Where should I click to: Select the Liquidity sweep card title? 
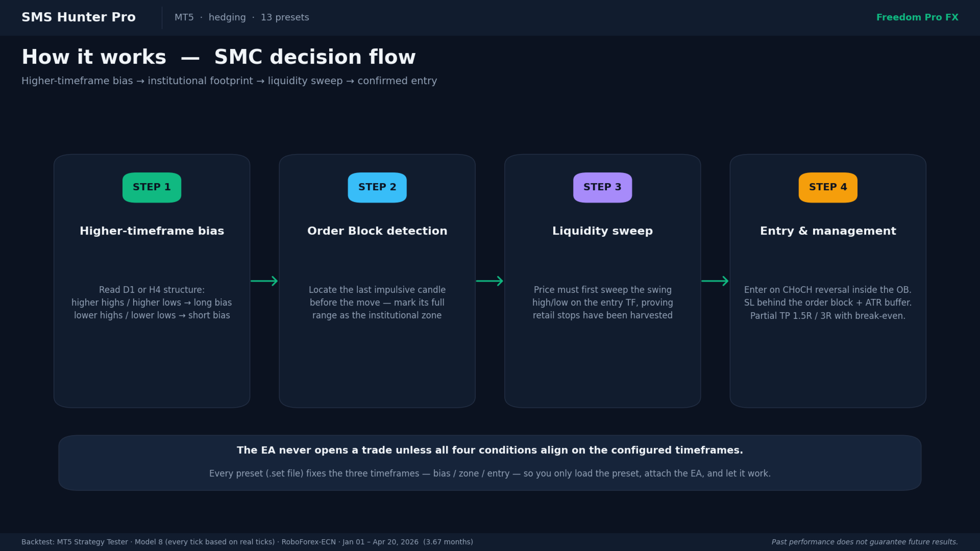click(x=602, y=231)
